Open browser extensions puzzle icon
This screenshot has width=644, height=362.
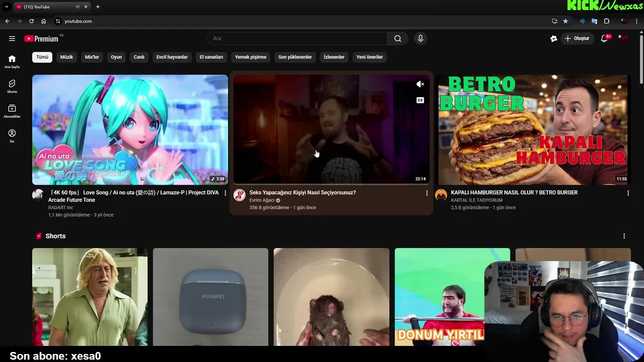pos(606,21)
